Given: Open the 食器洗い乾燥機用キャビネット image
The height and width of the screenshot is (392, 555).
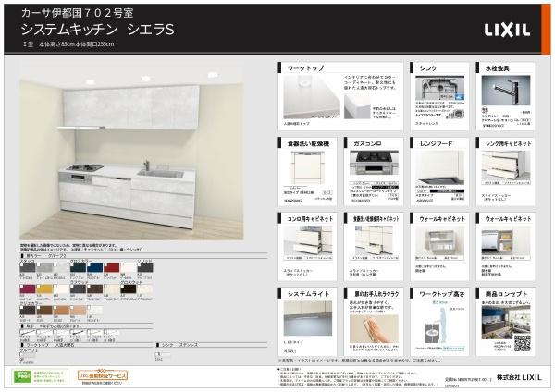Looking at the screenshot, I should (374, 240).
